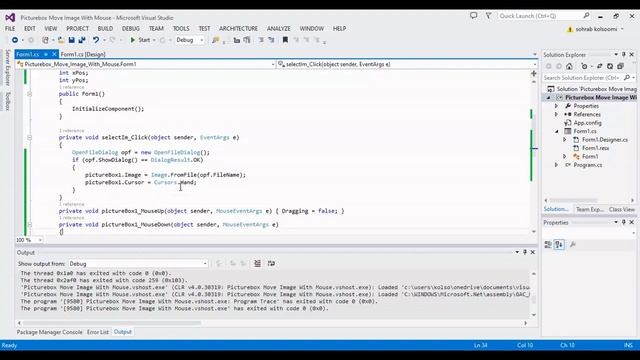Image resolution: width=640 pixels, height=360 pixels.
Task: Expand the Properties node in Solution Explorer
Action: [x=556, y=106]
